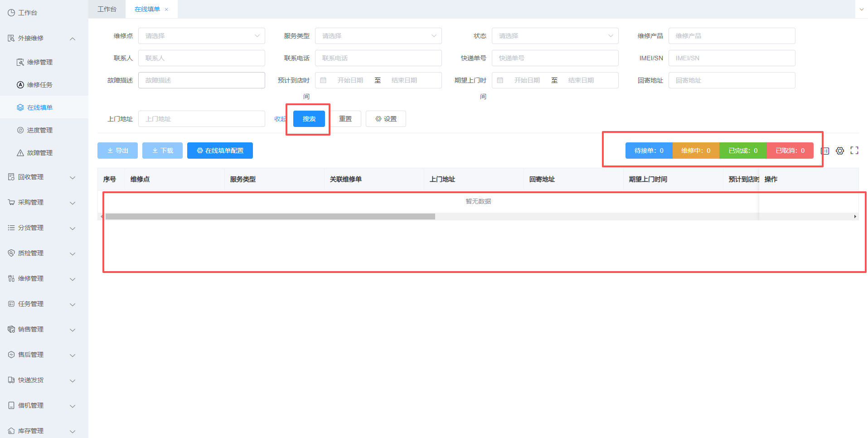Open 故障管理 in the sidebar
The height and width of the screenshot is (438, 868).
(x=40, y=153)
